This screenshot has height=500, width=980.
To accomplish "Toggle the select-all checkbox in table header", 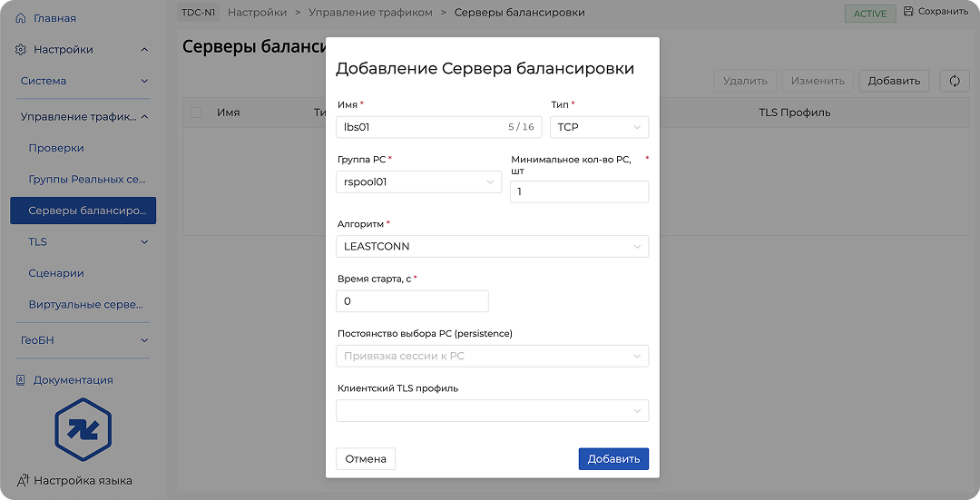I will [x=196, y=113].
